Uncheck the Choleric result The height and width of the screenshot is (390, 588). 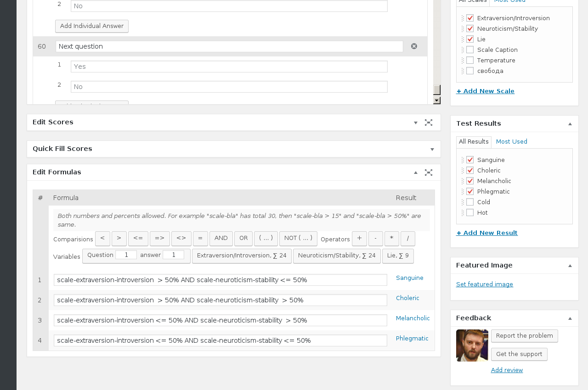[470, 170]
